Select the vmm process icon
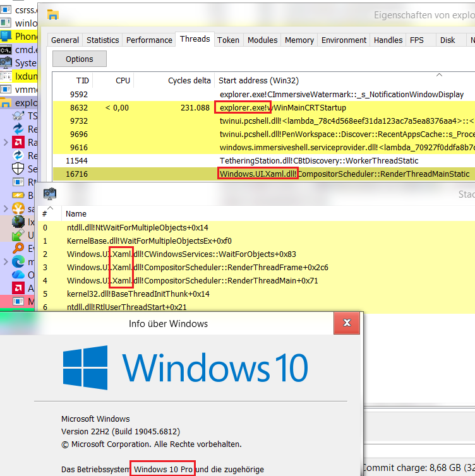This screenshot has width=475, height=476. pyautogui.click(x=6, y=89)
